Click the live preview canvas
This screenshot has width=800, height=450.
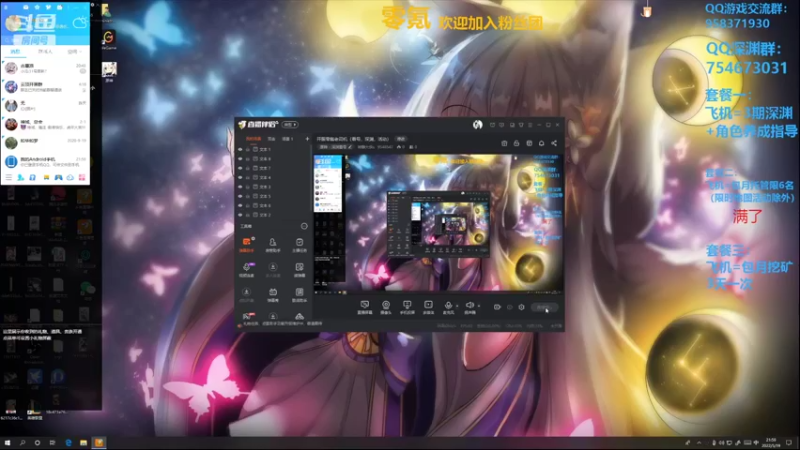coord(439,223)
